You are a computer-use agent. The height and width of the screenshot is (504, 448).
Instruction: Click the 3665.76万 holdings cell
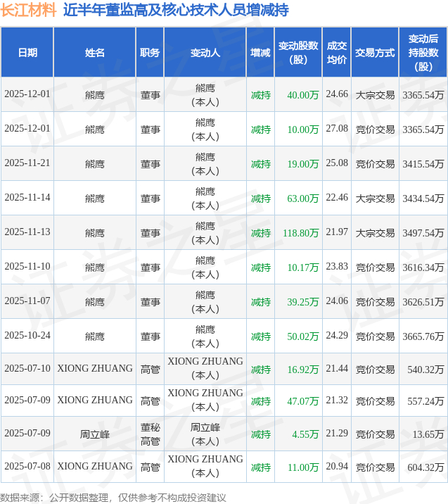tap(423, 336)
